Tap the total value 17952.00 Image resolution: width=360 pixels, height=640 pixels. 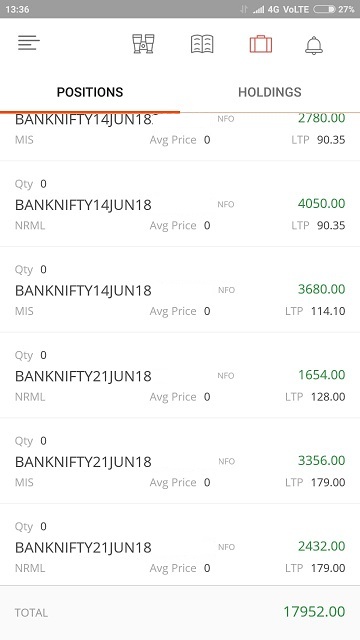tap(314, 611)
